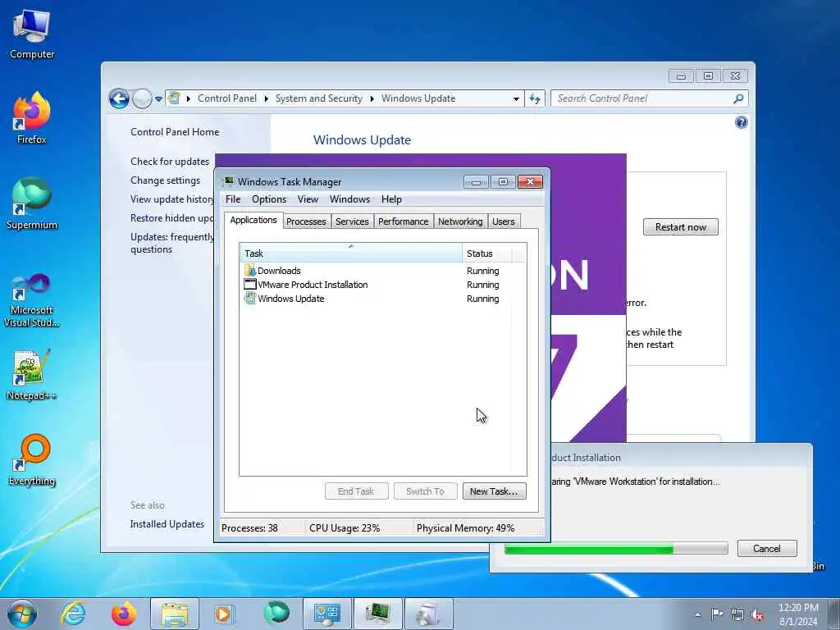This screenshot has width=840, height=630.
Task: Open Internet Explorer from the taskbar
Action: [73, 614]
